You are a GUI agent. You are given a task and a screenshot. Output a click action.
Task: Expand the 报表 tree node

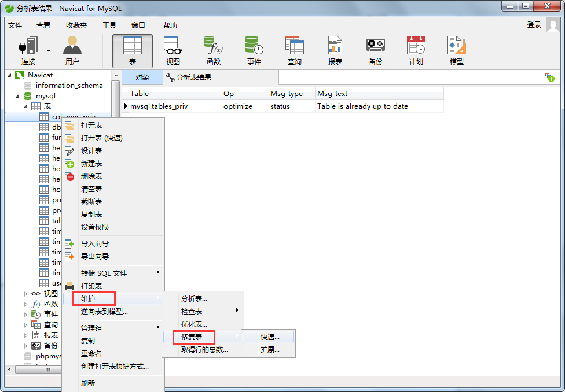[x=25, y=335]
